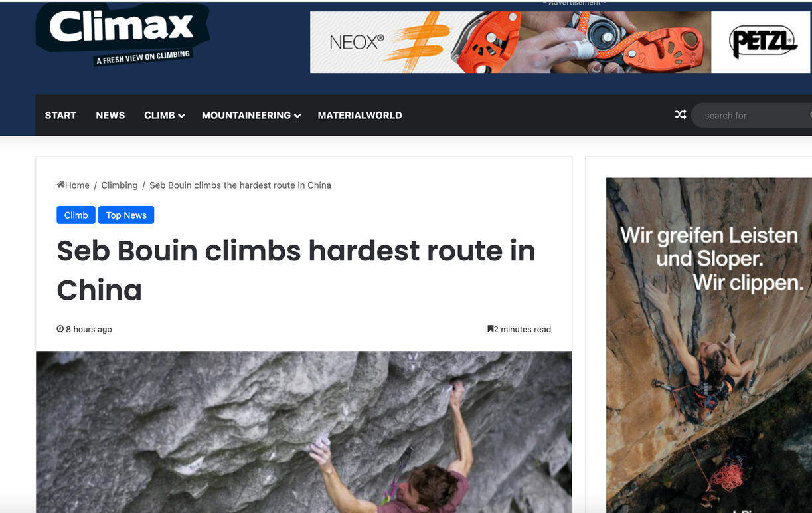Open the Materialworld menu item
Screen dimensions: 812x513
[x=360, y=115]
